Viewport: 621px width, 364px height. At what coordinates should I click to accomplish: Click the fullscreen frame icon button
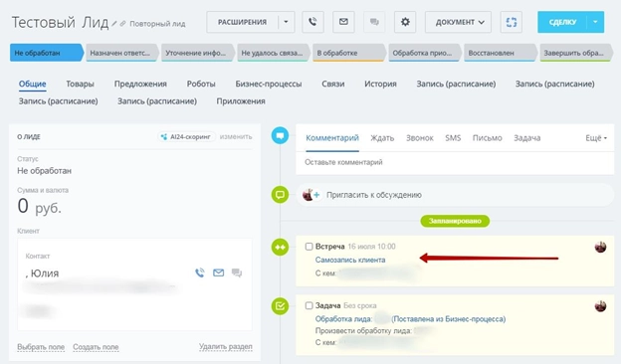(512, 22)
